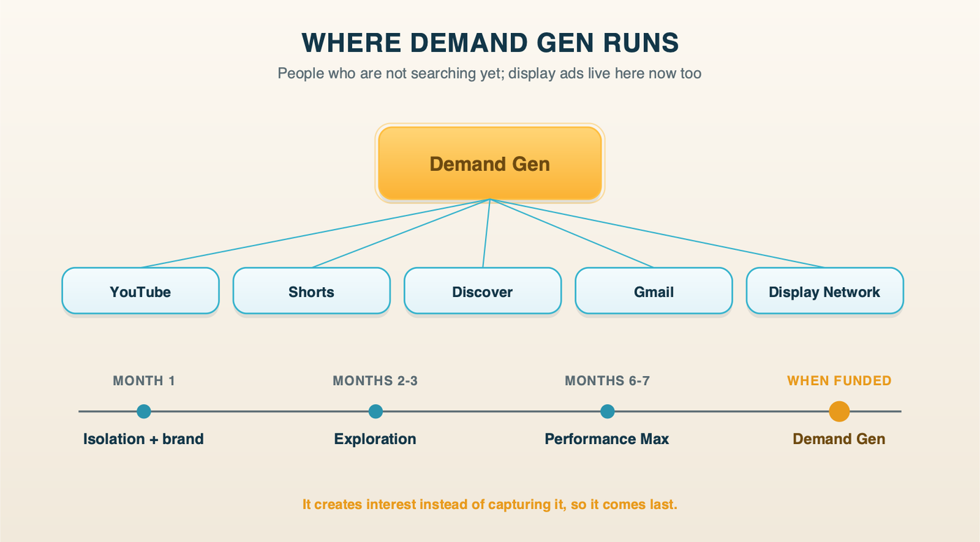Click the Months 2-3 timeline dot
This screenshot has height=542, width=980.
375,411
